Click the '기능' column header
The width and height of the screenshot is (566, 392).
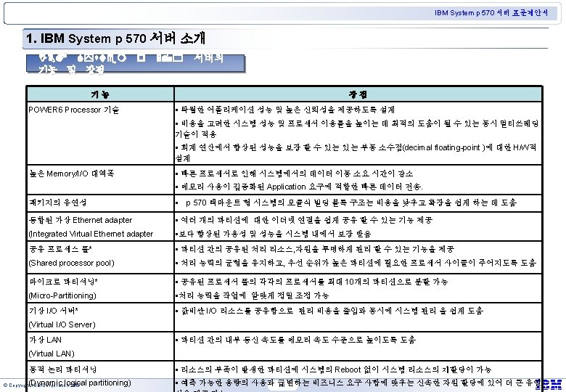[x=100, y=94]
